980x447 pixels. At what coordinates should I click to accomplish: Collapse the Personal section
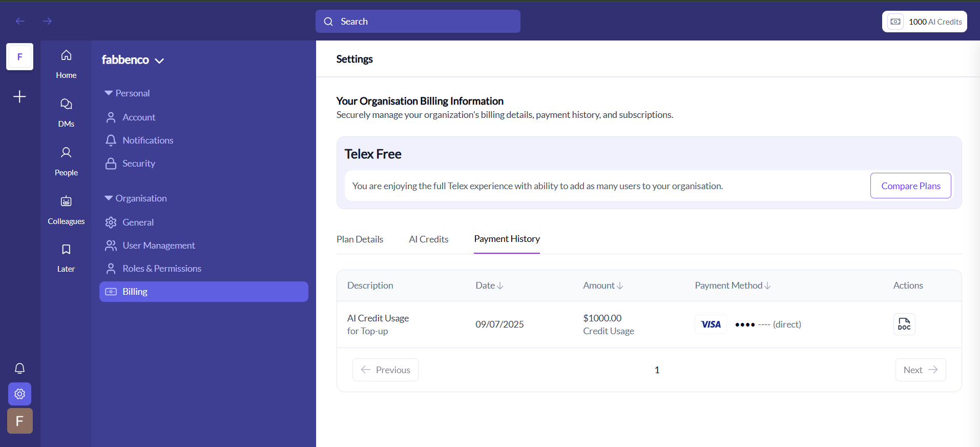point(127,93)
